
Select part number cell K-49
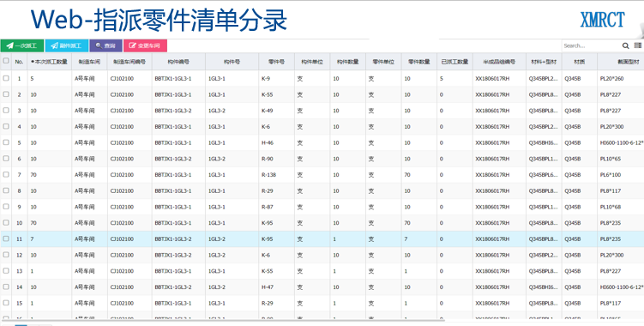[276, 111]
